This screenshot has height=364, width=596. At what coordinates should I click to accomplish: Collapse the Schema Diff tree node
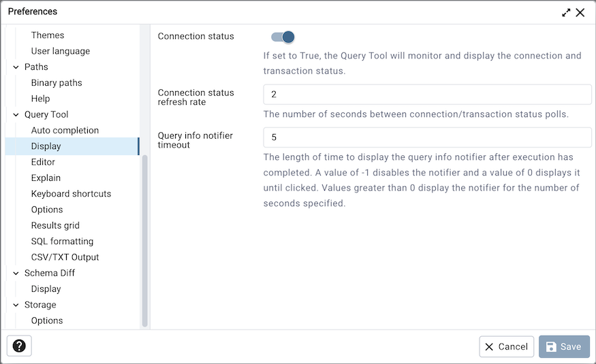point(16,273)
